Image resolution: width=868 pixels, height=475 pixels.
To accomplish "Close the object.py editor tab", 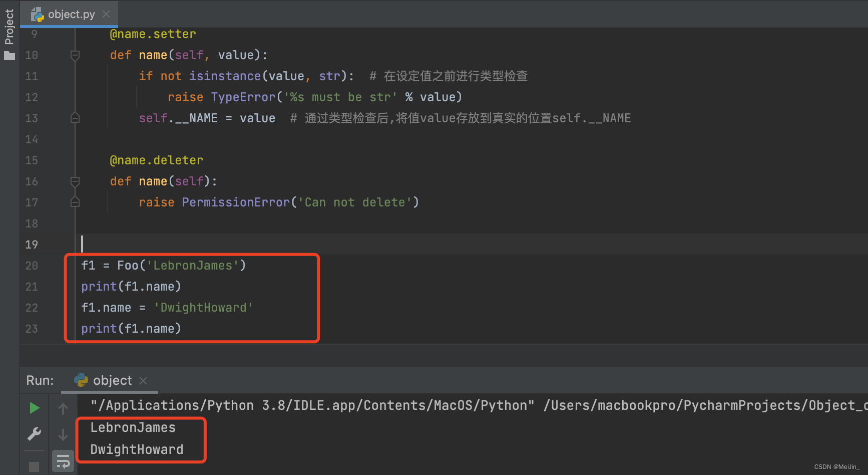I will click(106, 15).
